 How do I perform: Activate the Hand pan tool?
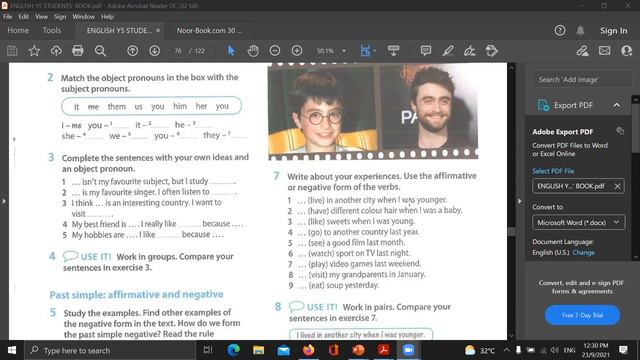tap(253, 51)
